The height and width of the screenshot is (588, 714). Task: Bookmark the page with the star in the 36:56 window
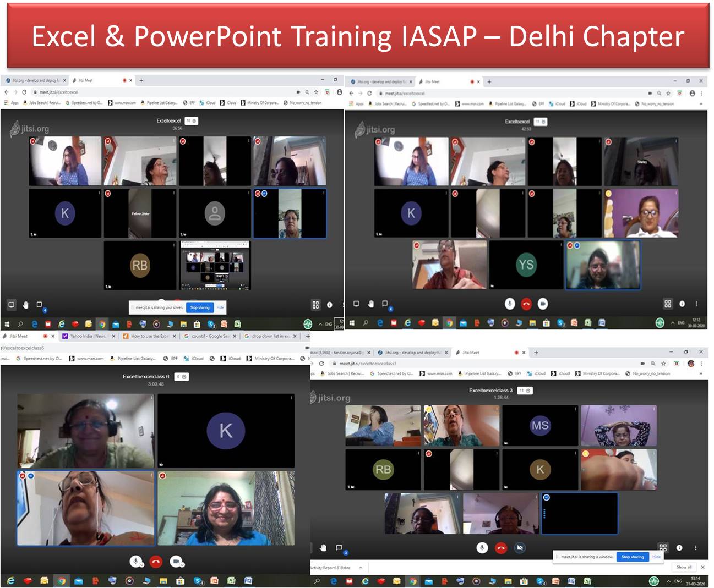(316, 92)
